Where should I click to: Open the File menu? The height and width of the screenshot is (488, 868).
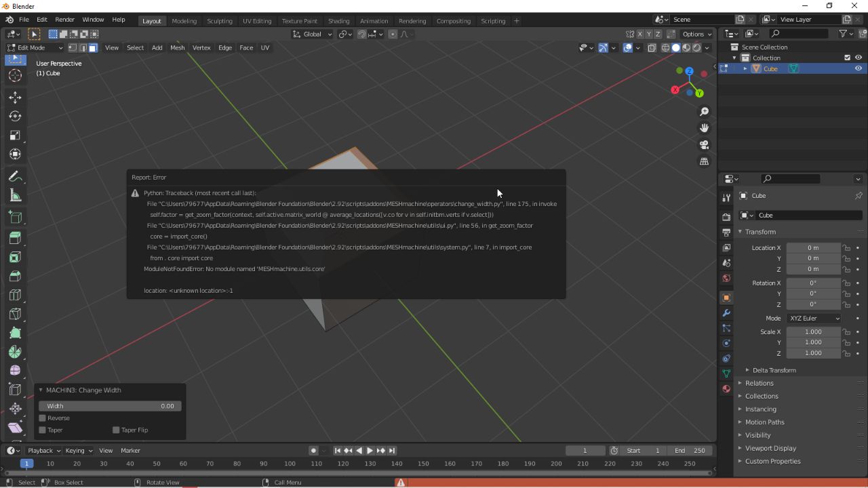click(24, 20)
